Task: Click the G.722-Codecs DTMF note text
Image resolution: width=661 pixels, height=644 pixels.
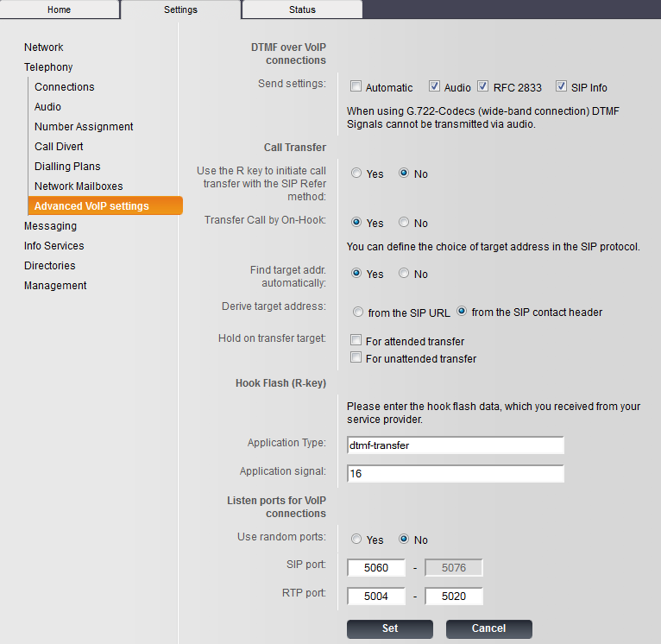Action: [x=483, y=117]
